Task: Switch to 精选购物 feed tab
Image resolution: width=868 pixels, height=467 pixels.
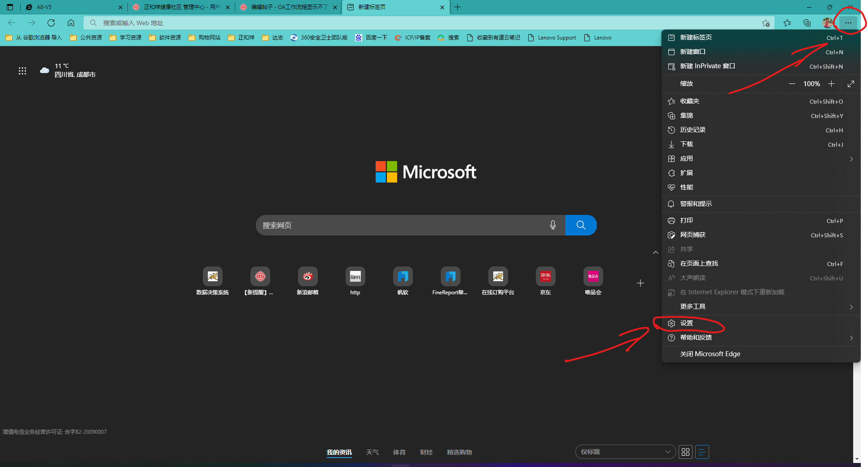Action: (459, 452)
